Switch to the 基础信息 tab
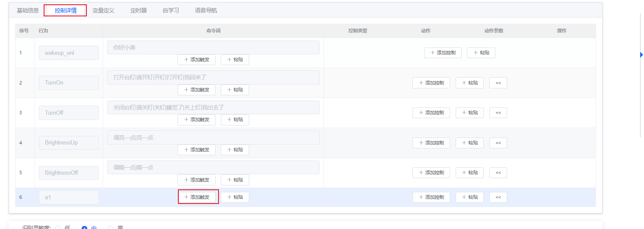This screenshot has height=229, width=644. (x=28, y=10)
